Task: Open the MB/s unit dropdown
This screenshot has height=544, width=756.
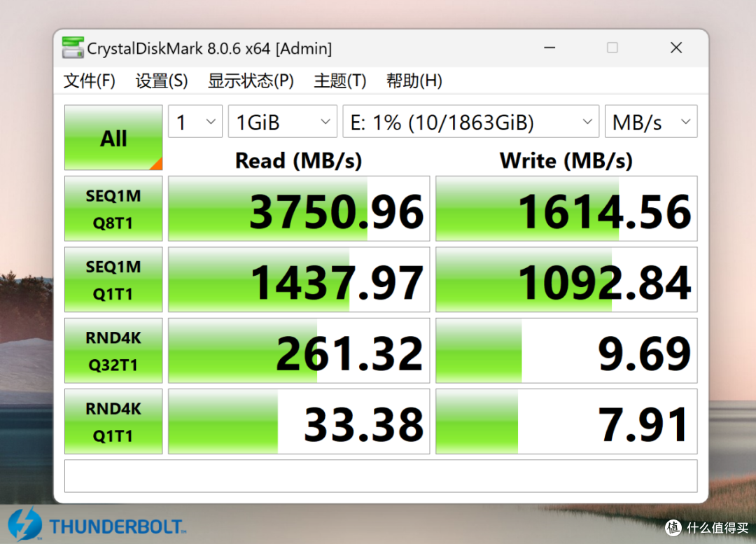Action: coord(651,122)
